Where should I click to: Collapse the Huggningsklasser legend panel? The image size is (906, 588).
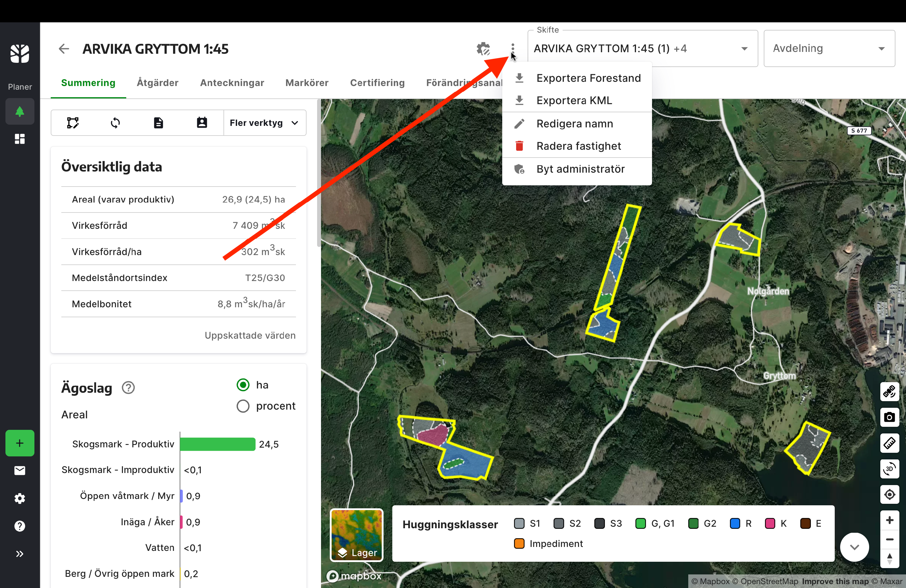(x=854, y=547)
